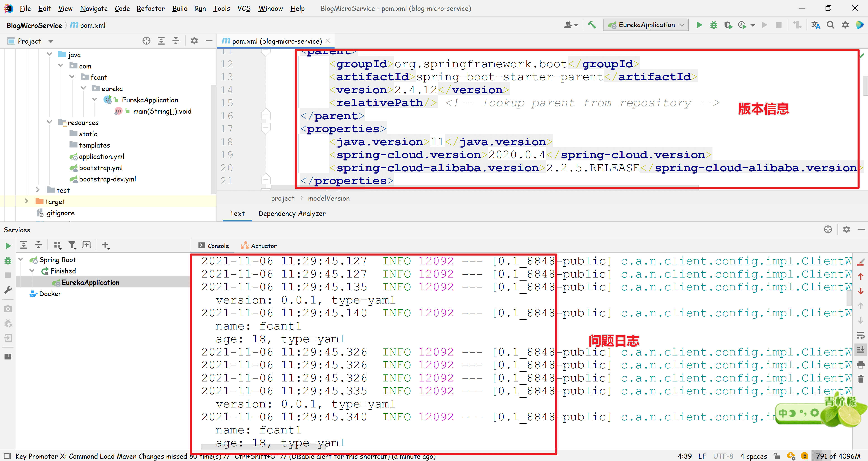Click the Build project hammer icon
Screen dimensions: 868x461
click(592, 25)
